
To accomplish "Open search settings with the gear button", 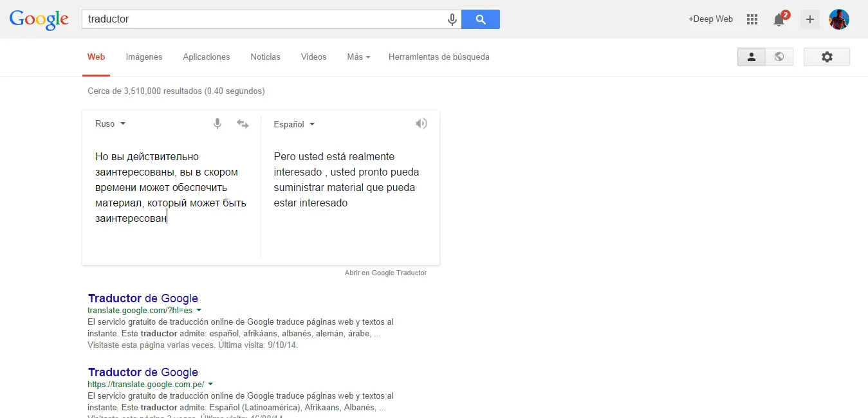I will tap(827, 57).
